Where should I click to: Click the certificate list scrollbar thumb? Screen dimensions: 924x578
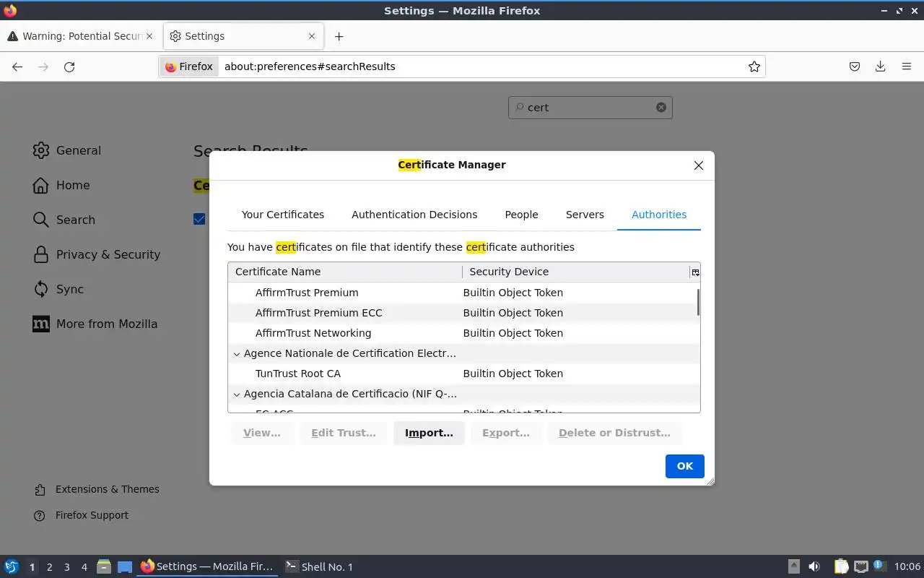coord(698,302)
